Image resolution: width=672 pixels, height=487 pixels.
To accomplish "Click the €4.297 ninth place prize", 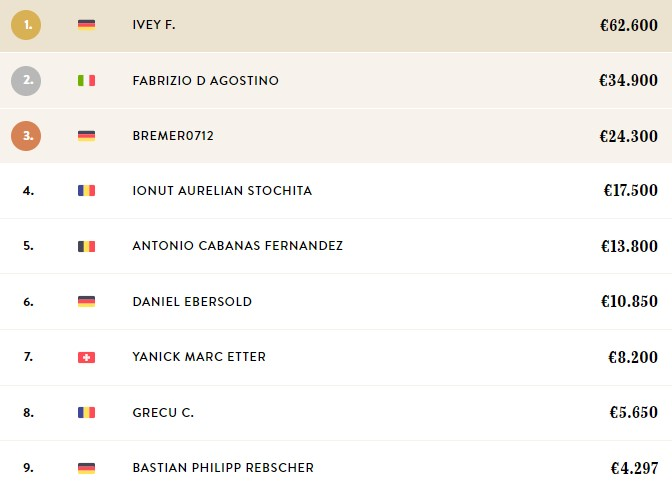I will click(633, 467).
